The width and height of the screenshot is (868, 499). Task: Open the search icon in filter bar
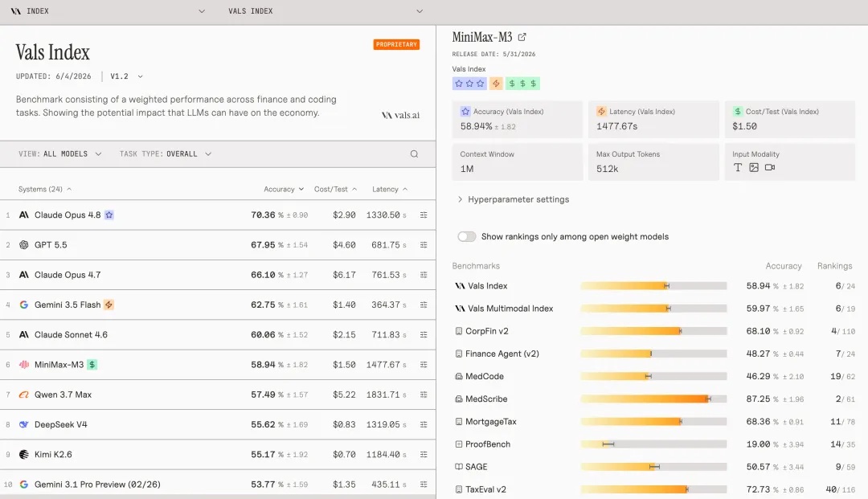point(414,153)
